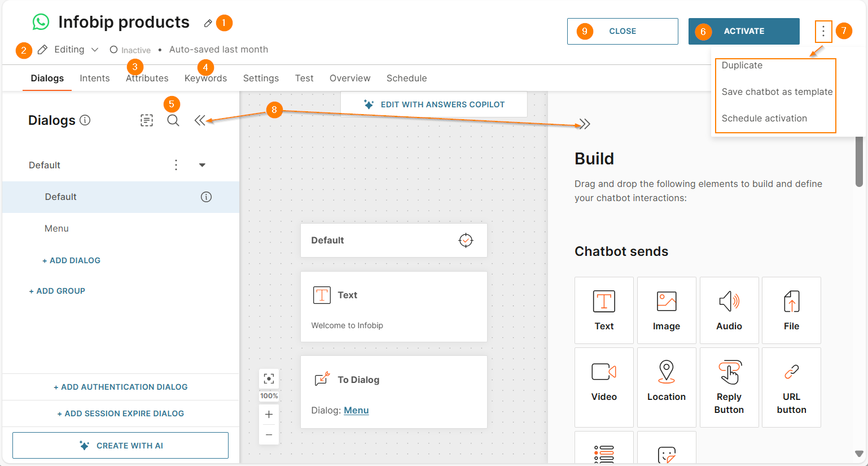Select Duplicate from the menu
The image size is (868, 466).
(x=742, y=66)
